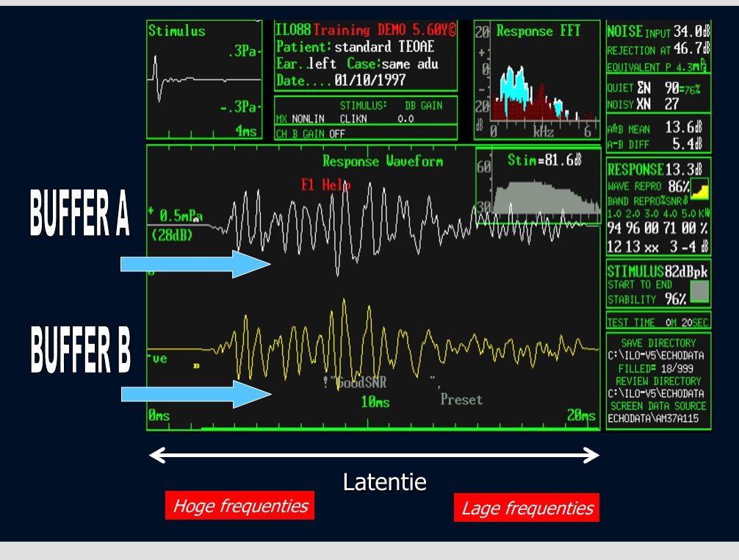Click the path under SAVE DIRECTORY

tap(655, 356)
